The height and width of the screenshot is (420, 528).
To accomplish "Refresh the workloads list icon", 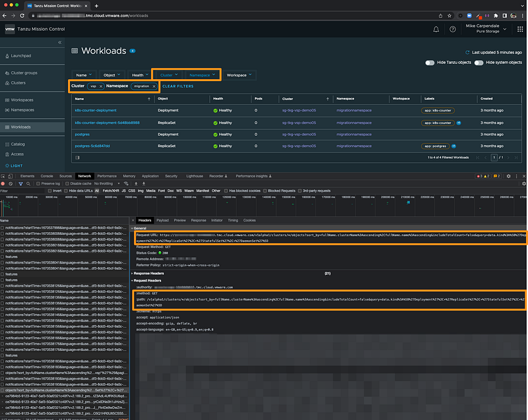I will (467, 53).
